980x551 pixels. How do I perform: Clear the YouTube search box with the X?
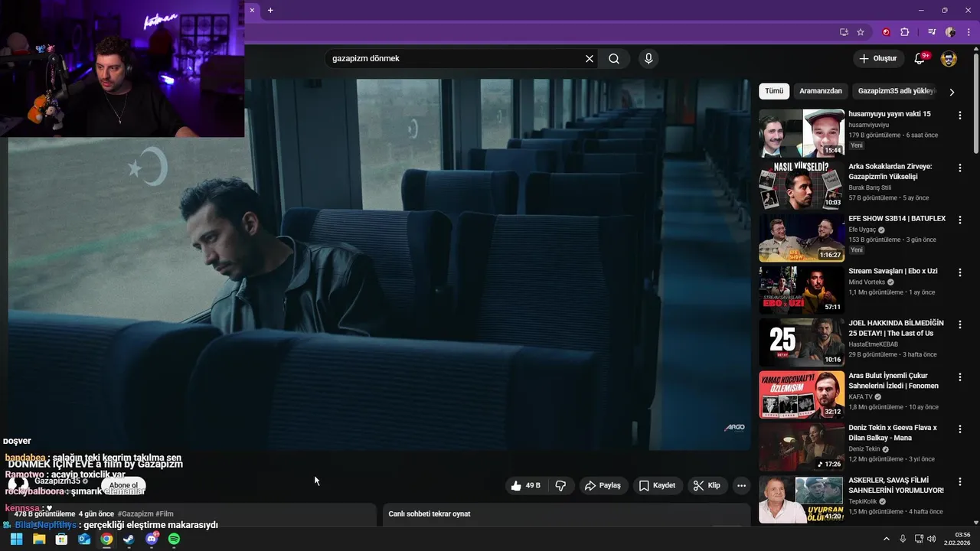[590, 59]
